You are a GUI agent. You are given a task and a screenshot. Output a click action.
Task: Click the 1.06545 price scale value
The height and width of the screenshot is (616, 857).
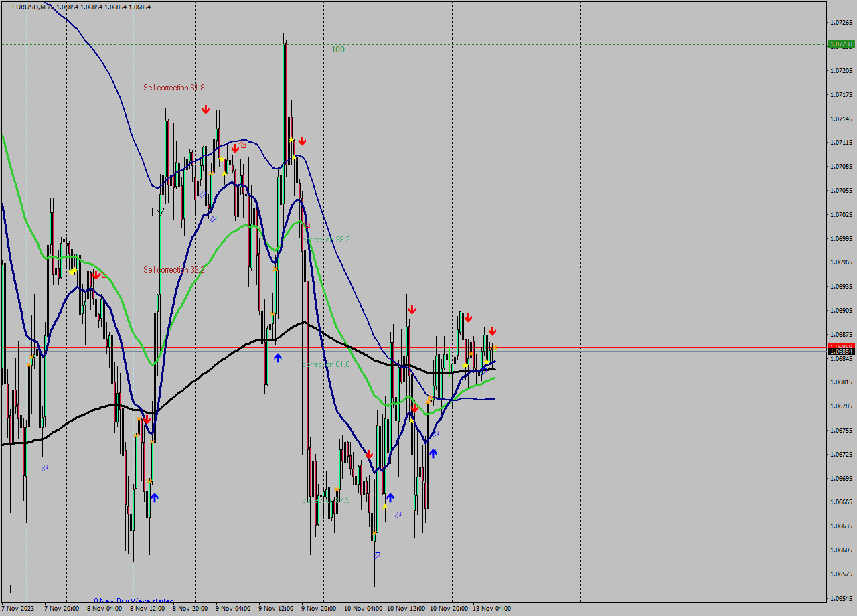[x=842, y=599]
